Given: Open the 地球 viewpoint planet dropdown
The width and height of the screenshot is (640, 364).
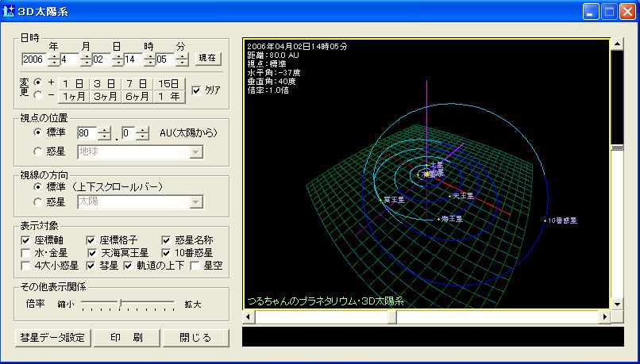Looking at the screenshot, I should [196, 151].
